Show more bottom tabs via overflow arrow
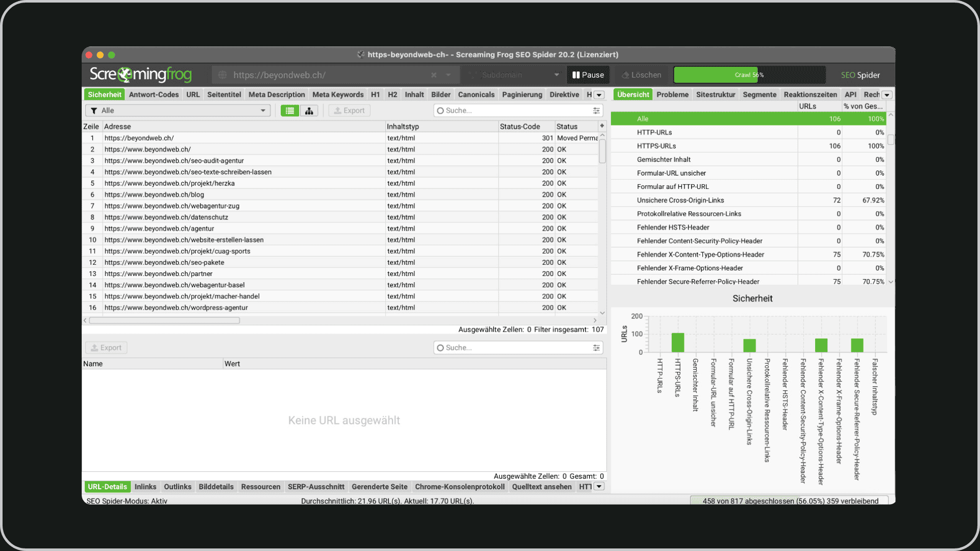 599,487
